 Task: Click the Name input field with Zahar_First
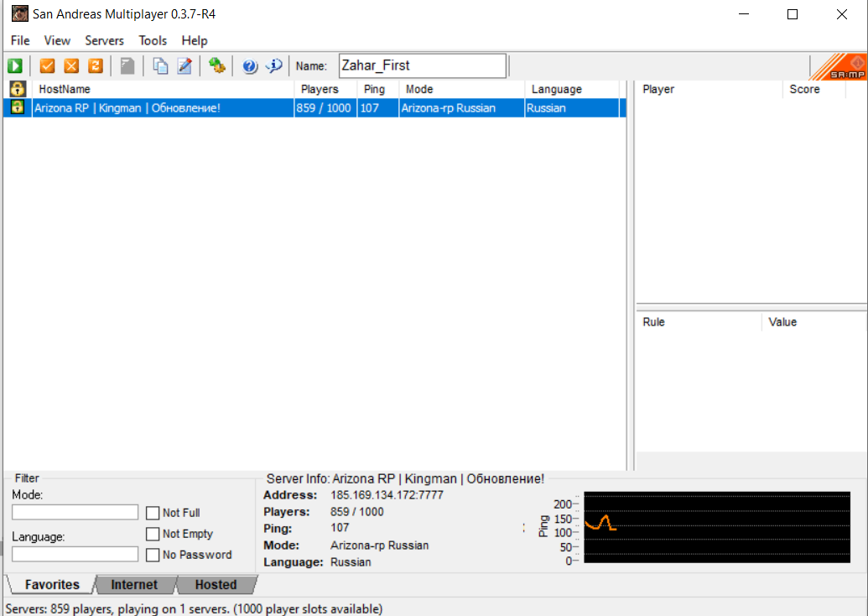423,66
